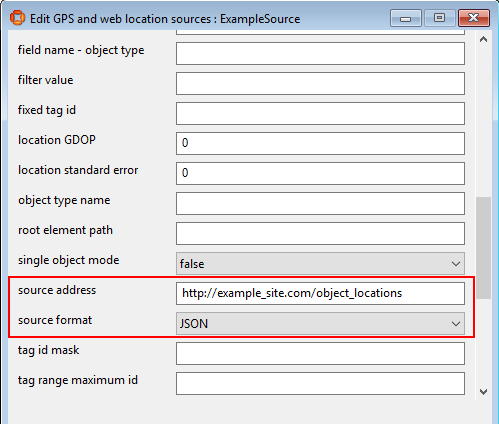Click the source address URL field
The height and width of the screenshot is (424, 499).
320,293
